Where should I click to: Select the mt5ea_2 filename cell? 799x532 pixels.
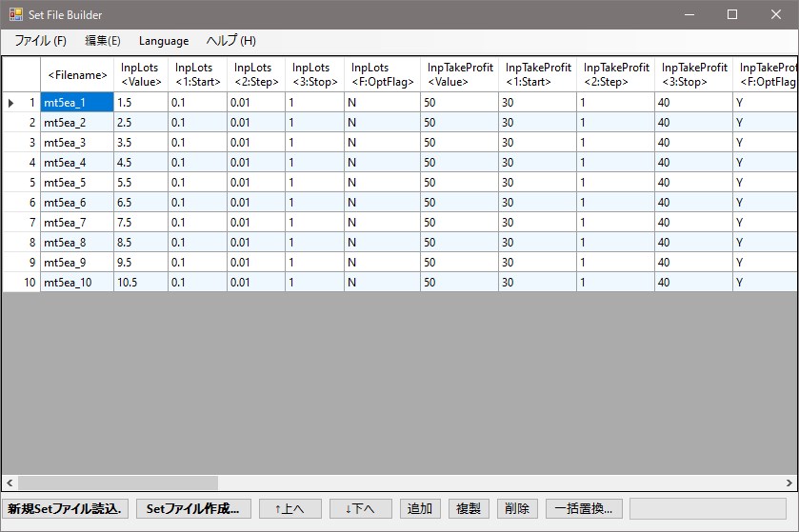point(77,122)
